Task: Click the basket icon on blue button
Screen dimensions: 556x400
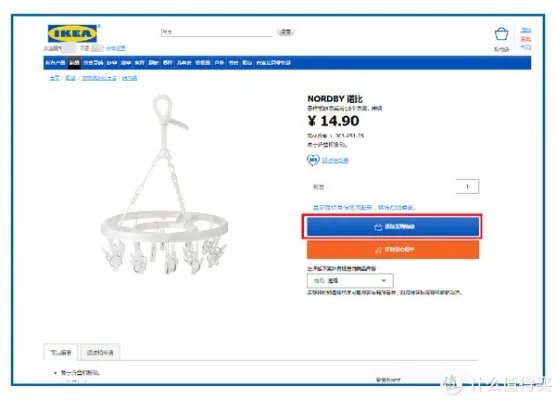Action: click(x=378, y=227)
